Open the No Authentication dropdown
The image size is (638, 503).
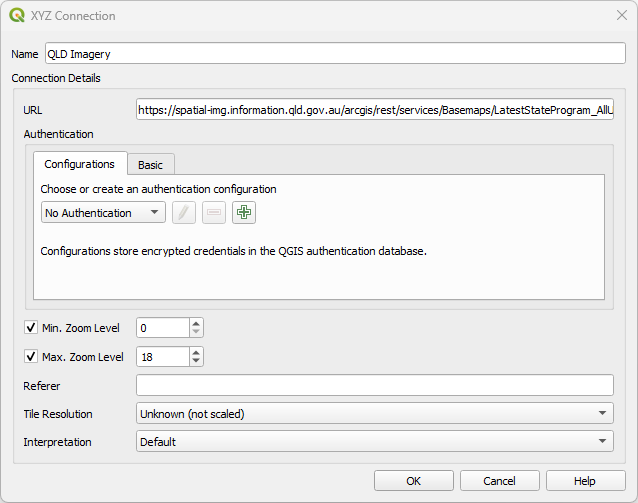[103, 212]
